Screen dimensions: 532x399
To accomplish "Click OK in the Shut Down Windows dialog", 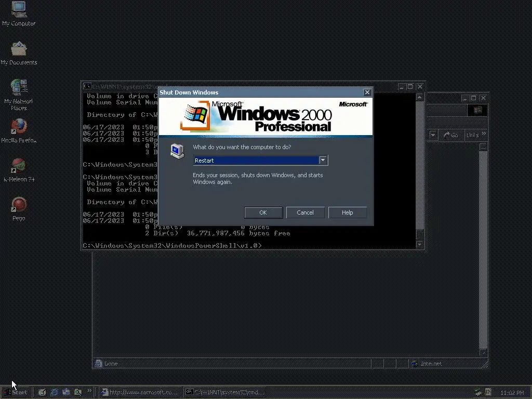I will (x=263, y=212).
